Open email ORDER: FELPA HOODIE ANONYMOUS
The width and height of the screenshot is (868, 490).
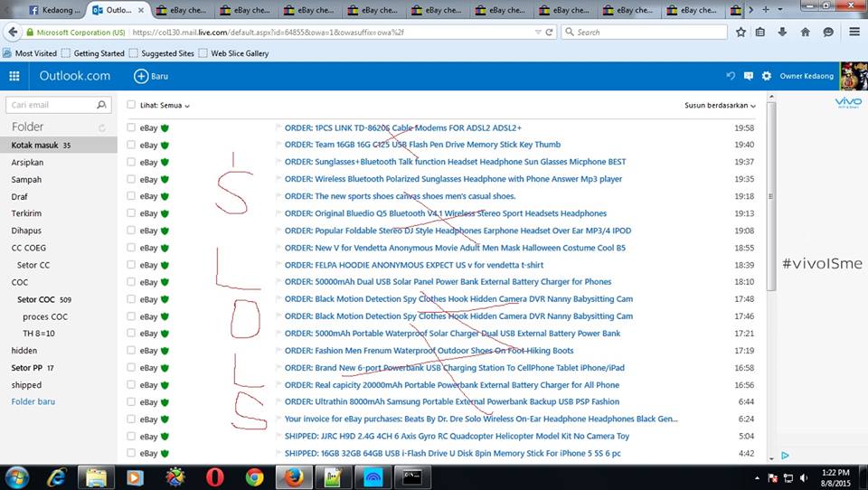[x=414, y=265]
